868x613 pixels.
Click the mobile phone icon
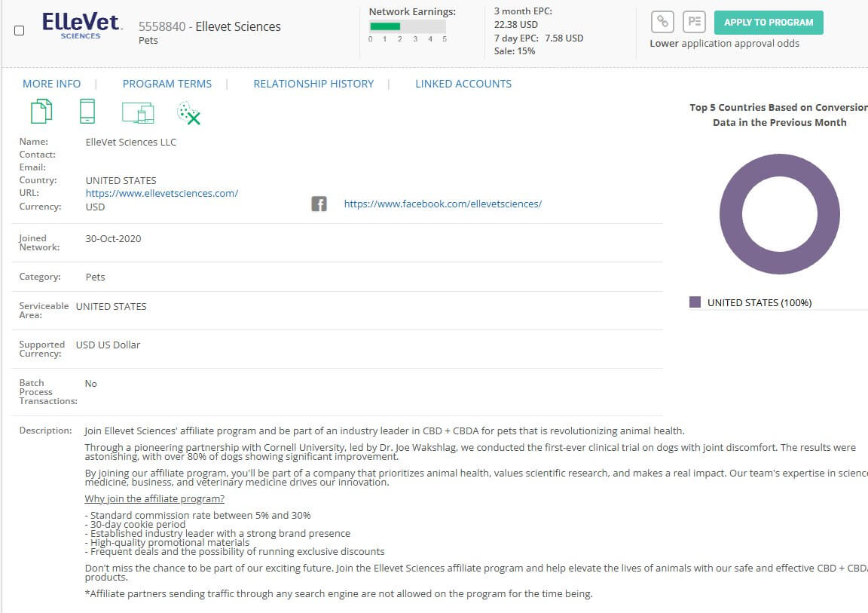pyautogui.click(x=87, y=112)
